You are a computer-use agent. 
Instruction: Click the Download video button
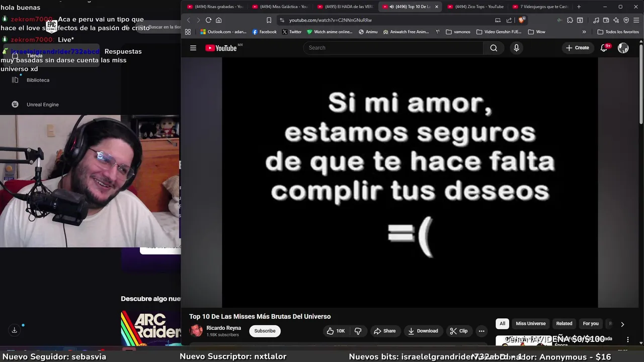coord(423,331)
